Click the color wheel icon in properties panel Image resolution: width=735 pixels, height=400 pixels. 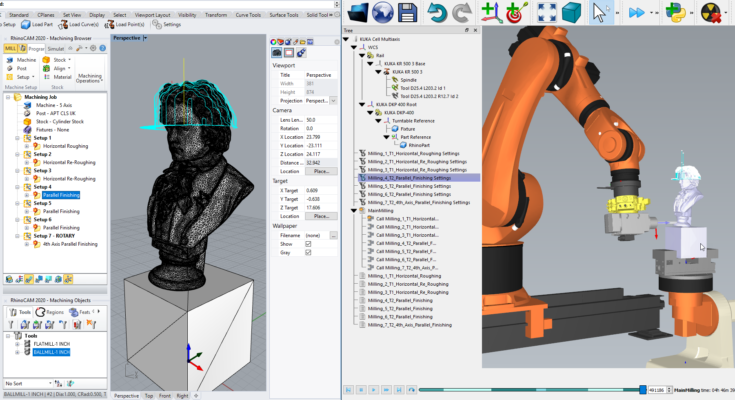274,42
